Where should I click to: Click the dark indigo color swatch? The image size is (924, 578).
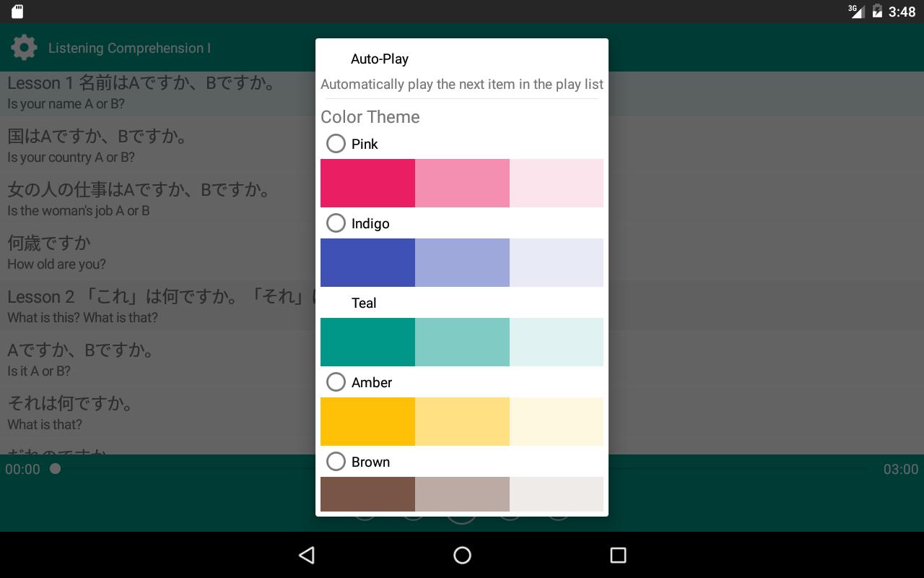367,262
